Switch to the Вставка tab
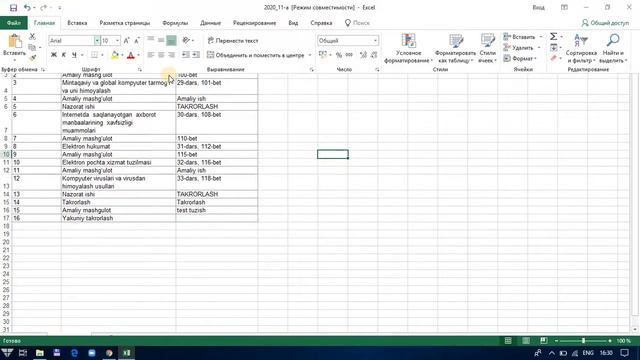 click(x=77, y=23)
